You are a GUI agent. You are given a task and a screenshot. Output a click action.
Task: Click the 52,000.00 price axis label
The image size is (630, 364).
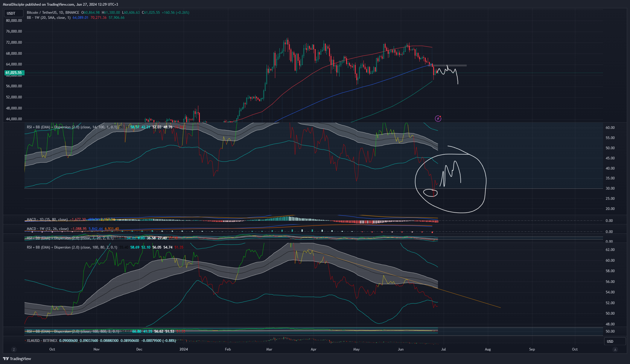coord(14,97)
